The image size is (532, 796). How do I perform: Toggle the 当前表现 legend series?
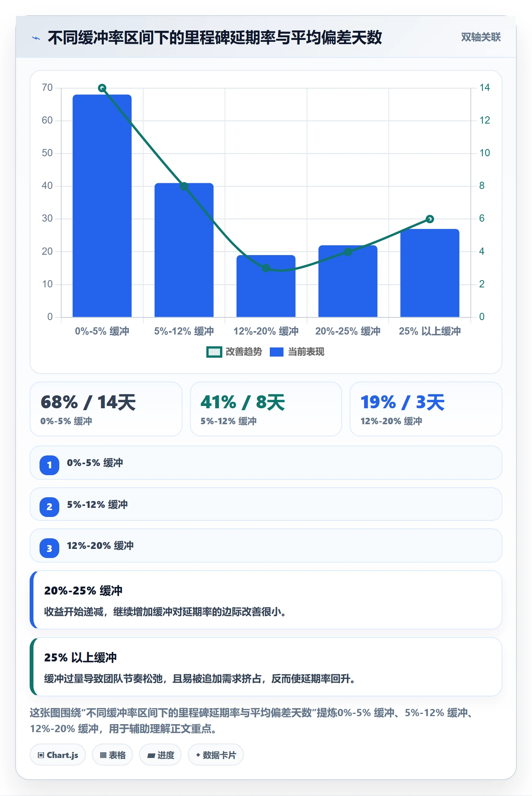[297, 352]
